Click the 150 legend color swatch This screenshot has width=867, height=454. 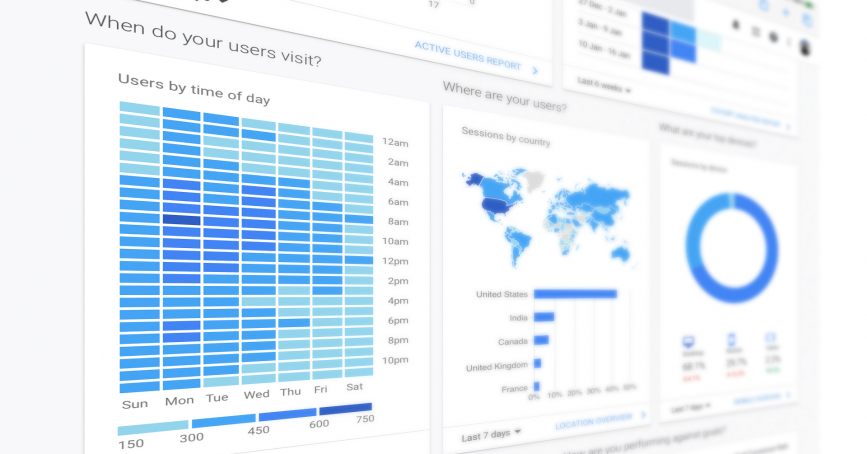coord(153,427)
